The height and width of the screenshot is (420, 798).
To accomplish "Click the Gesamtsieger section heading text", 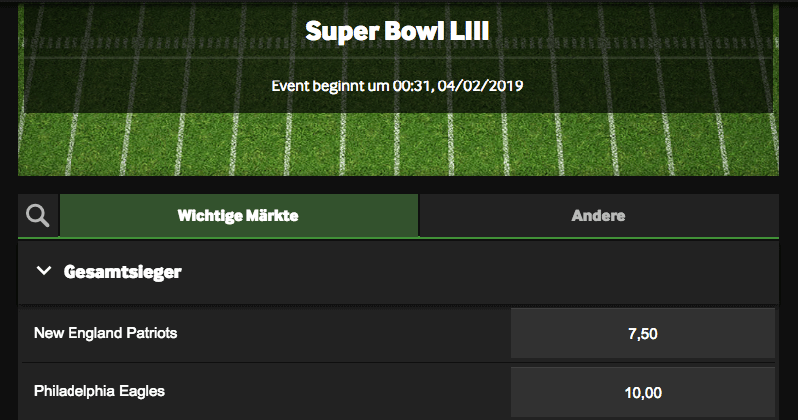I will 123,272.
